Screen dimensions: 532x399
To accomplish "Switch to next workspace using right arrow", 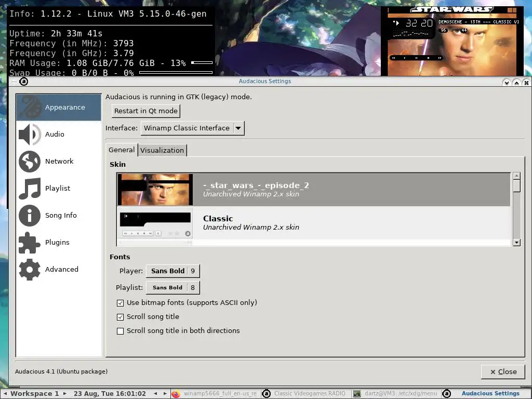I will [65, 394].
